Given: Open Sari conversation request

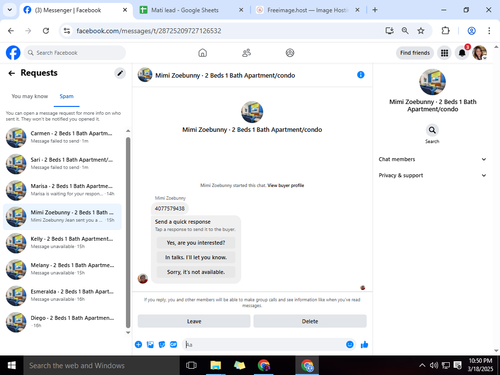Looking at the screenshot, I should (62, 163).
